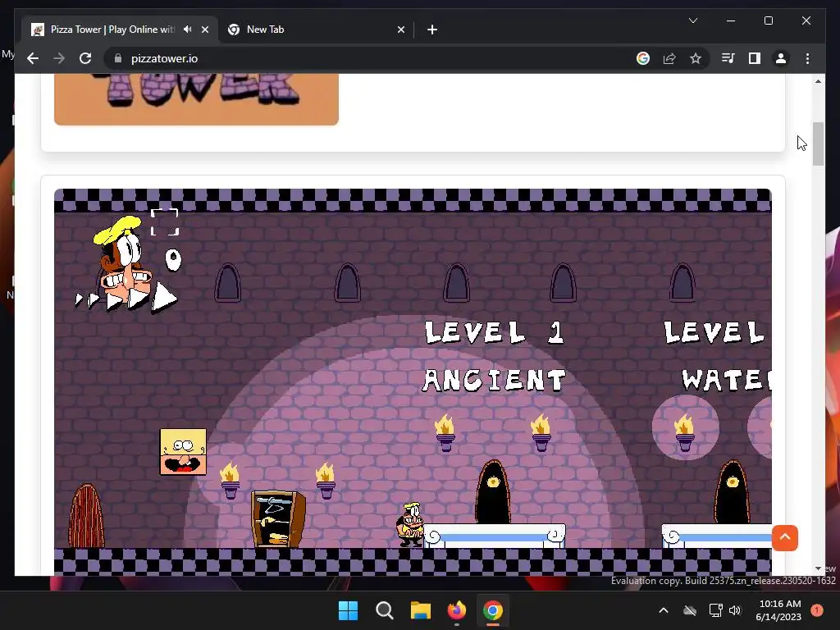
Task: View site information via lock icon
Action: 118,58
